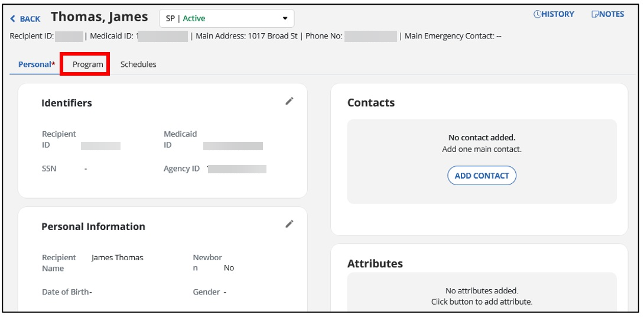Click the Recipient Name value James Thomas
This screenshot has height=317, width=644.
point(117,258)
